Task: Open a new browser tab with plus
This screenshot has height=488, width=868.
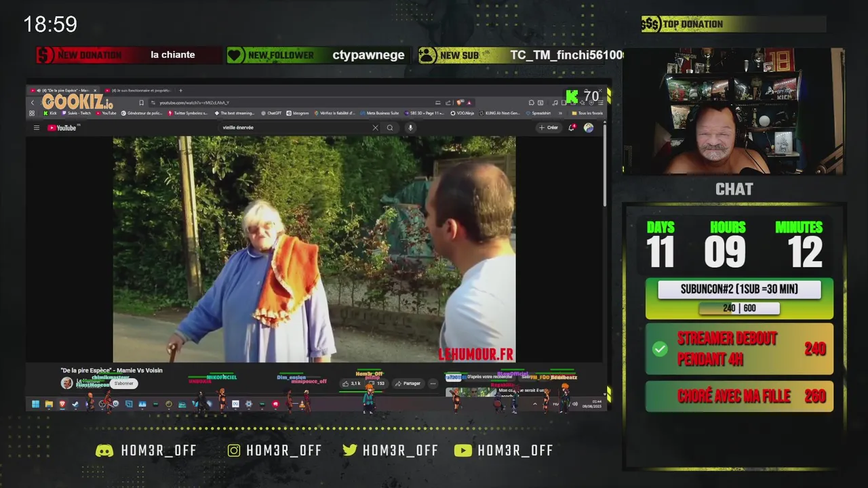Action: pos(180,90)
